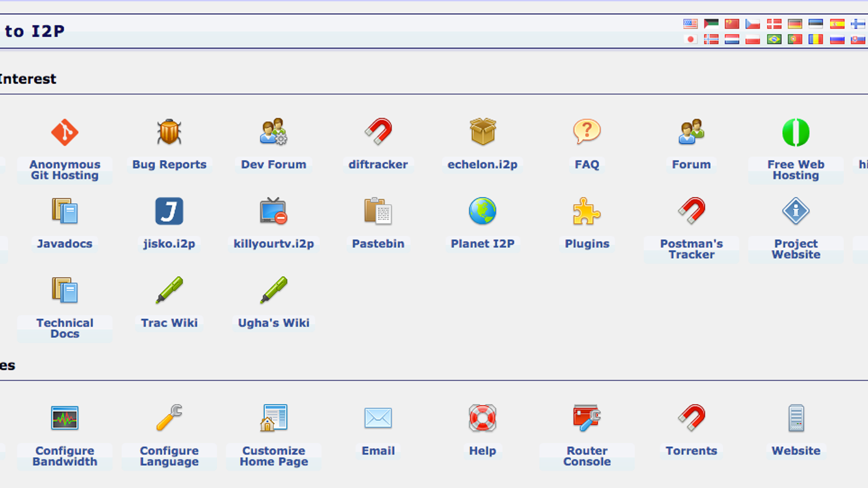
Task: Open the Technical Docs icon
Action: [65, 290]
